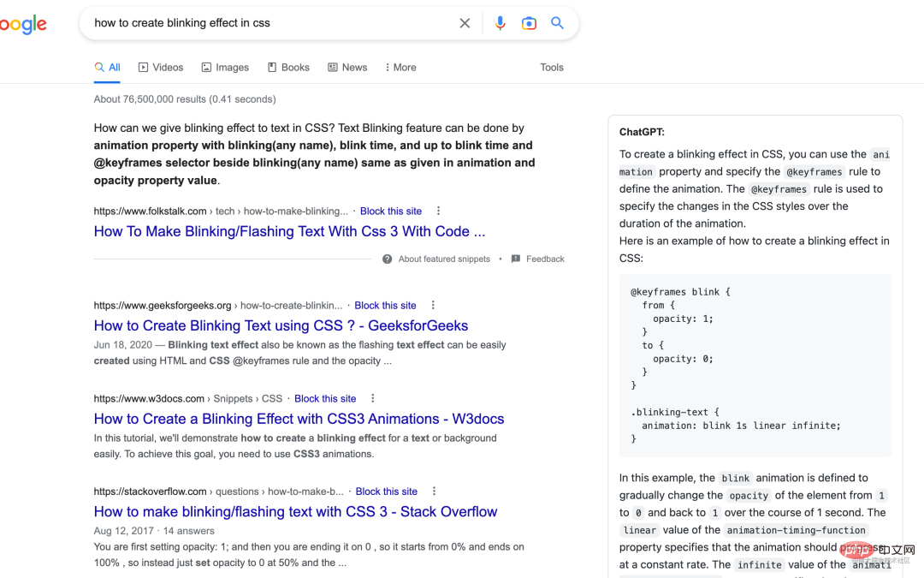
Task: Open options menu for w3docs.com result
Action: pos(372,398)
